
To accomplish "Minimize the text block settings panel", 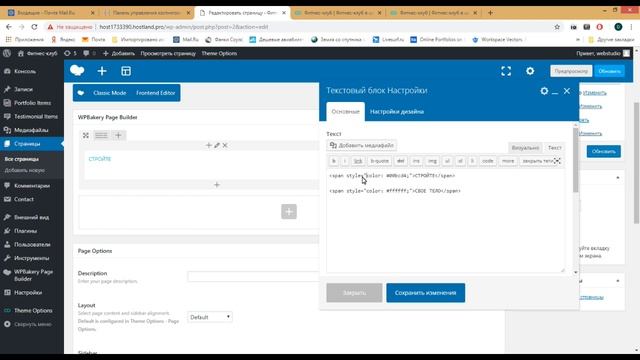I will [x=555, y=92].
